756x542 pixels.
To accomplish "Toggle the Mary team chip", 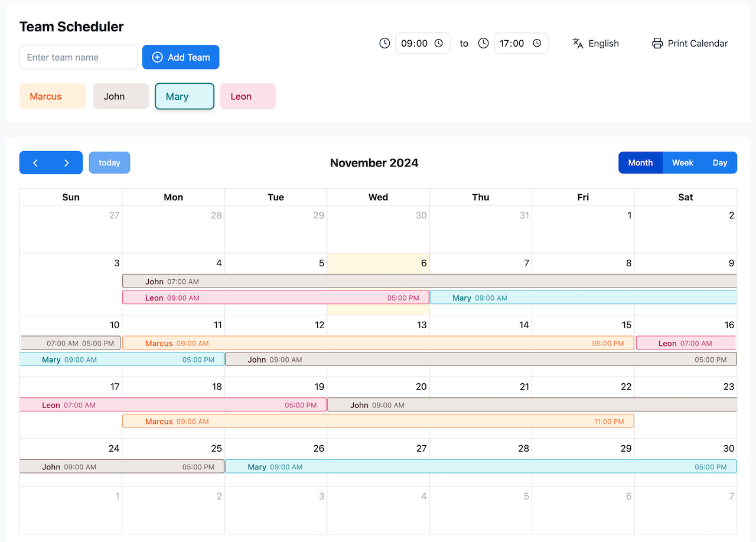I will [x=184, y=96].
